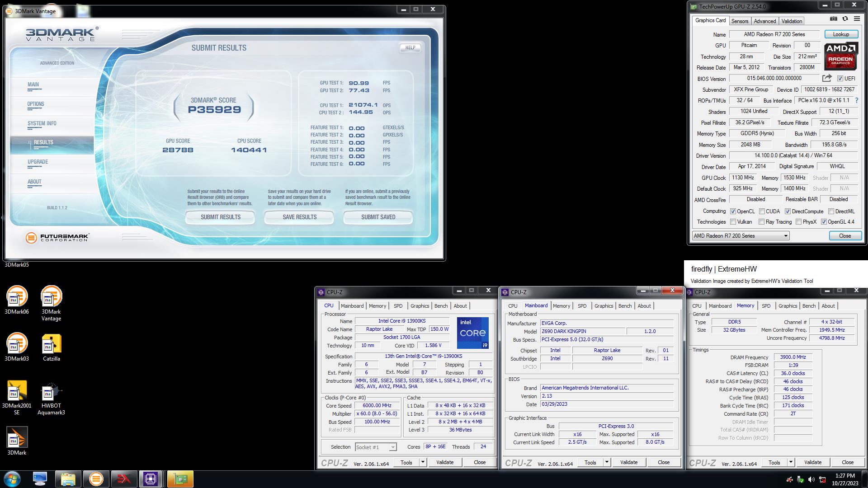Launch the 3DMark desktop shortcut
Image resolution: width=868 pixels, height=488 pixels.
click(x=17, y=441)
